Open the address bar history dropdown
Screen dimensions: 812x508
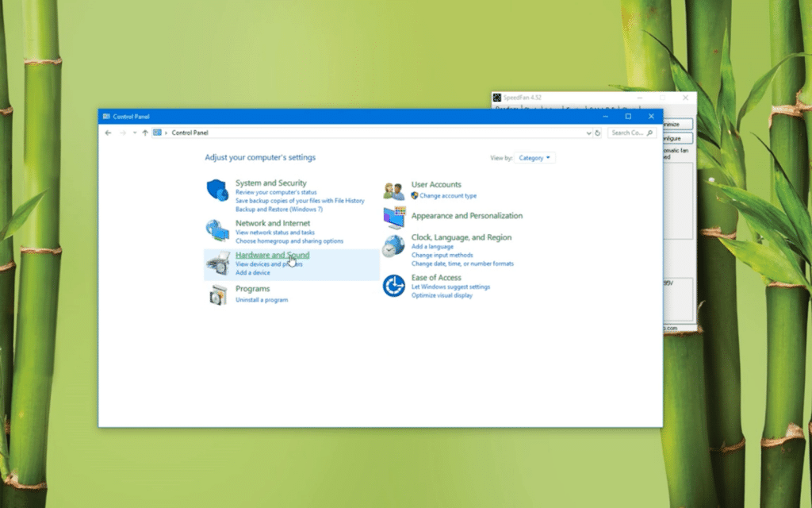pos(588,133)
